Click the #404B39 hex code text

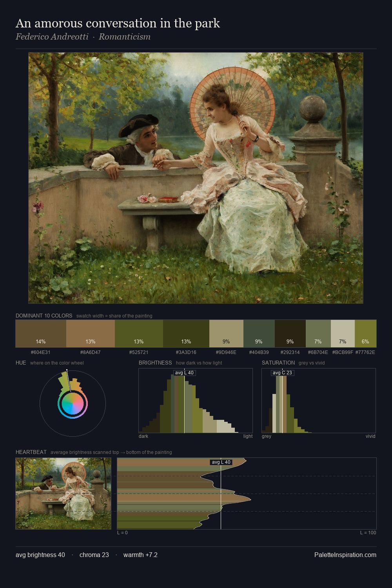click(x=259, y=352)
